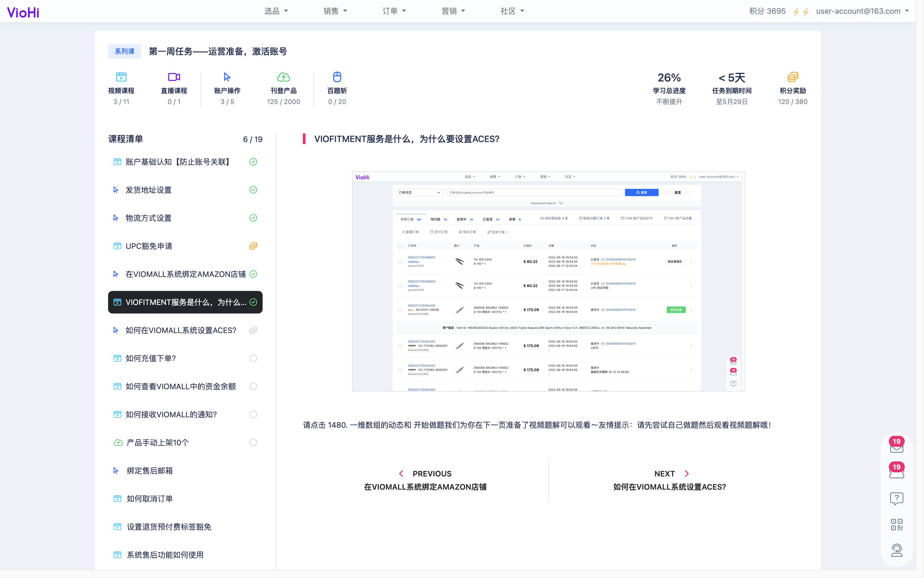This screenshot has height=578, width=924.
Task: Click the VioHi logo
Action: coord(23,12)
